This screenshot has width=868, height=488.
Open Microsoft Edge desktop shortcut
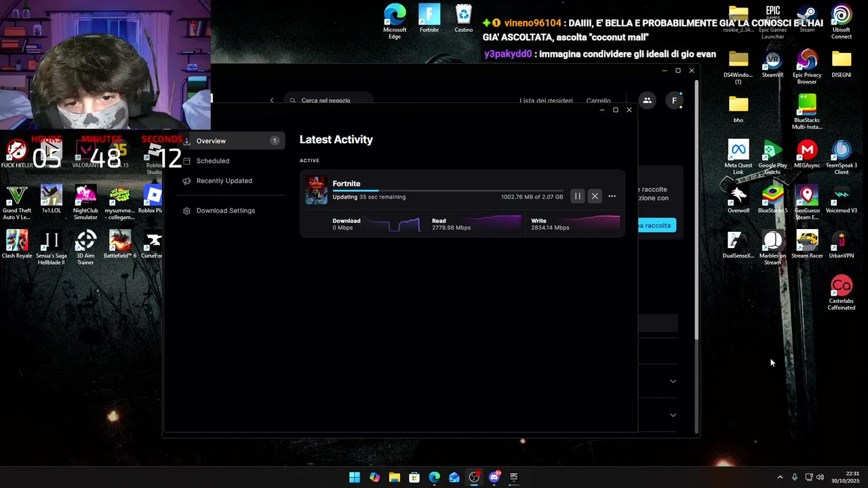point(395,22)
